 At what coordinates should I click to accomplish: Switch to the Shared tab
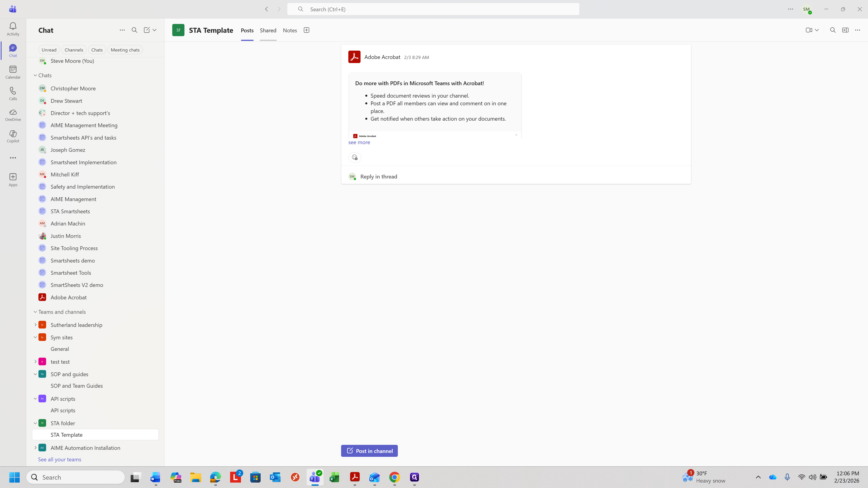click(268, 30)
